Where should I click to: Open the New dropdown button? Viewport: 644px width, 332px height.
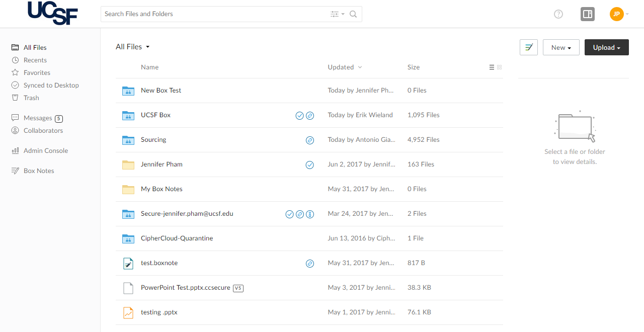(x=561, y=47)
